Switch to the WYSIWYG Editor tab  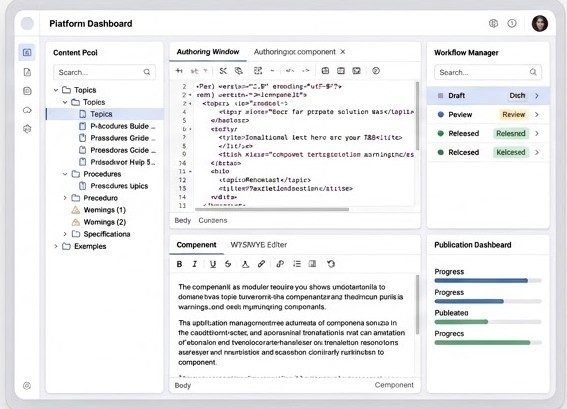tap(259, 245)
